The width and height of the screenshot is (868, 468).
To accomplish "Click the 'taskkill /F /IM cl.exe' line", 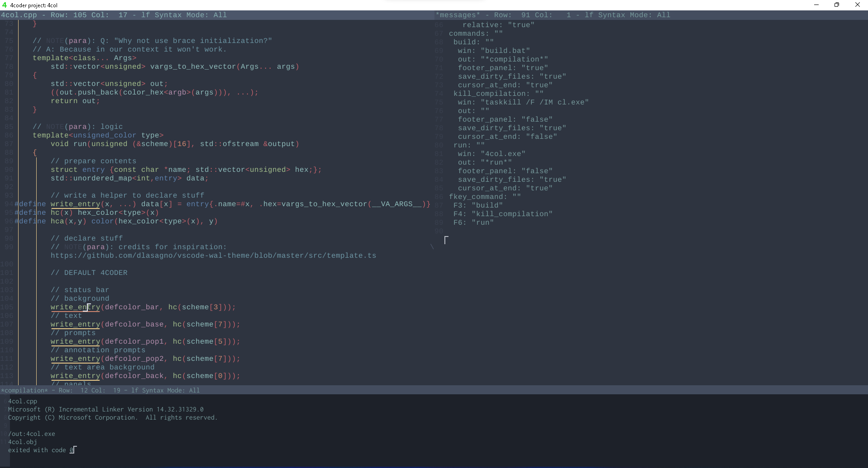I will click(523, 102).
